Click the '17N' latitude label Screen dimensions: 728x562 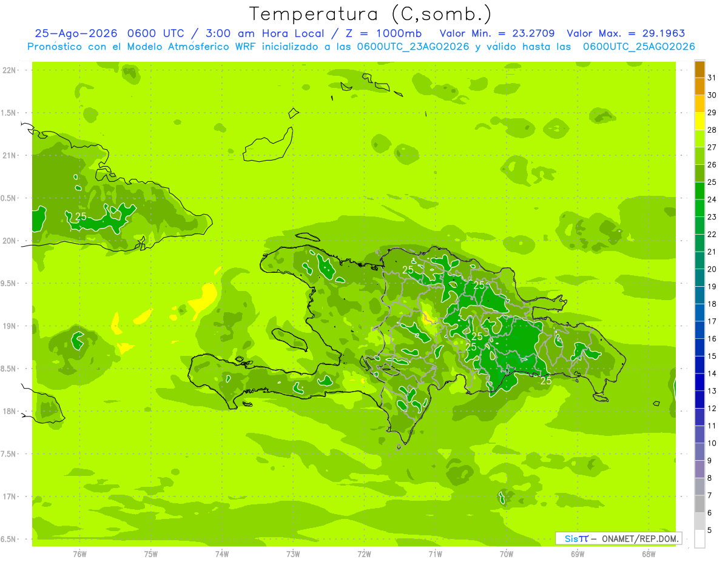8,497
